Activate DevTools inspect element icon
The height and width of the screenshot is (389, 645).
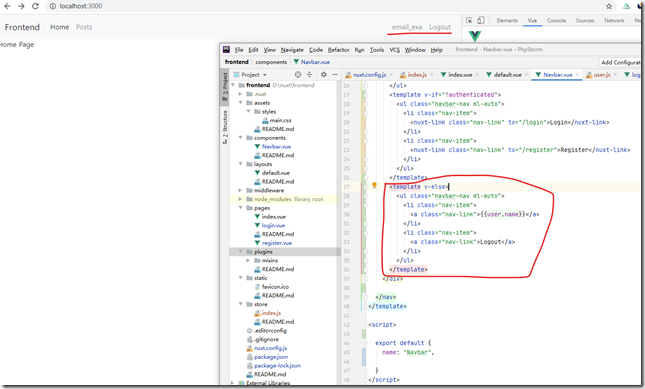click(469, 20)
